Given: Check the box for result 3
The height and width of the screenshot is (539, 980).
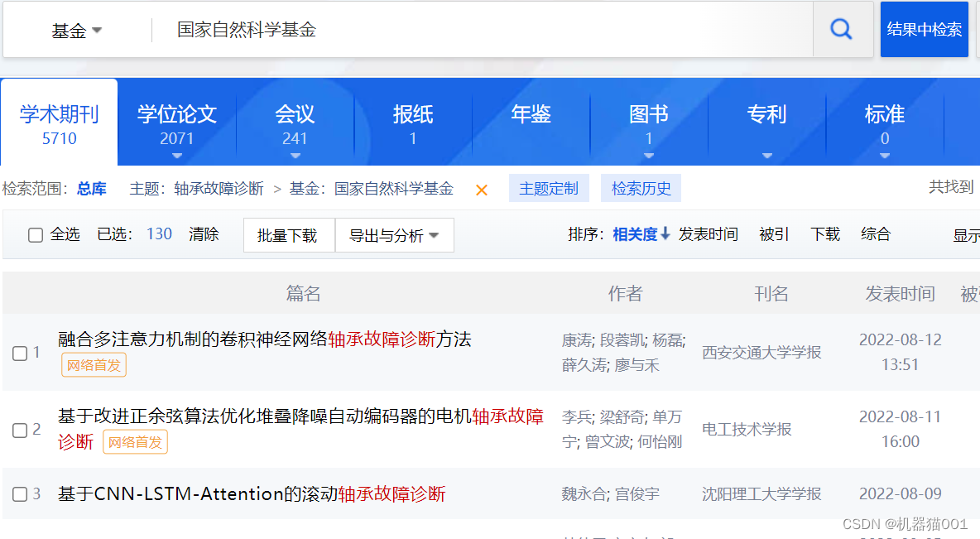Looking at the screenshot, I should [20, 494].
